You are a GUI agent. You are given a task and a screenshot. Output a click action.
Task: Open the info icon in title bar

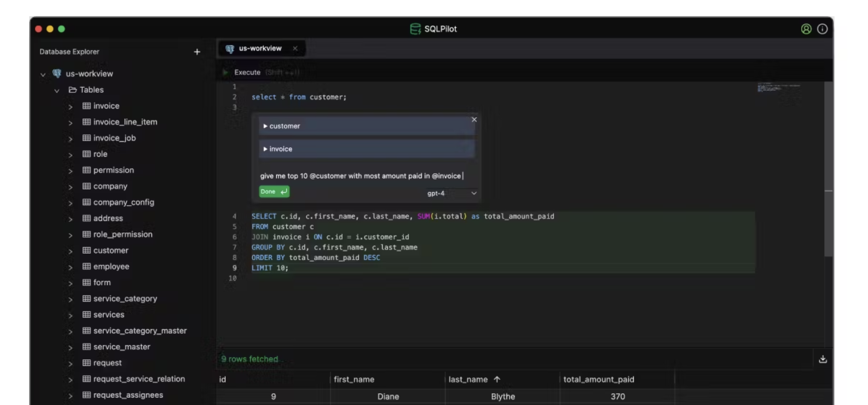coord(822,29)
